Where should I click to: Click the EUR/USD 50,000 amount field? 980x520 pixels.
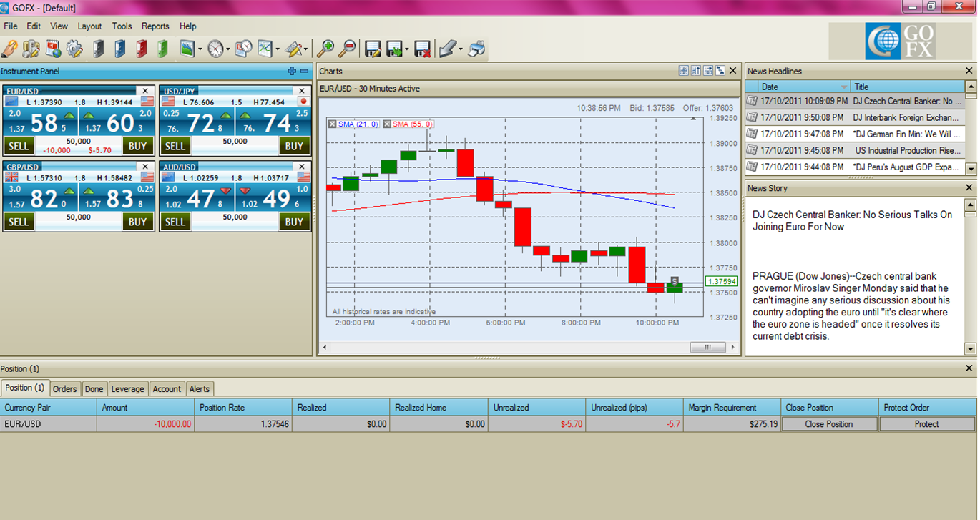click(x=78, y=142)
